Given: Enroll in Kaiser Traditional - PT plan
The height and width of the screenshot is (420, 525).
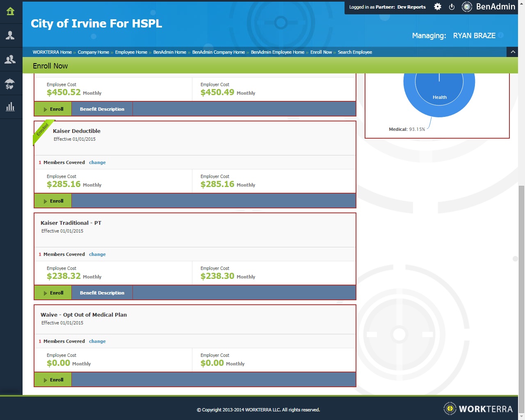Looking at the screenshot, I should pos(53,293).
